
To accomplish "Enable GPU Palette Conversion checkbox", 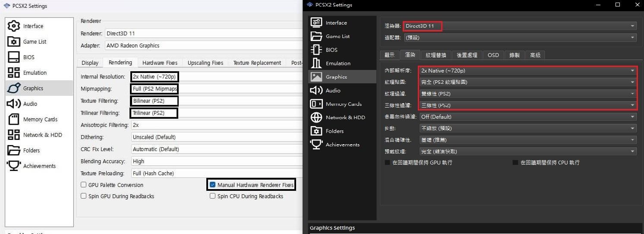I will click(84, 185).
